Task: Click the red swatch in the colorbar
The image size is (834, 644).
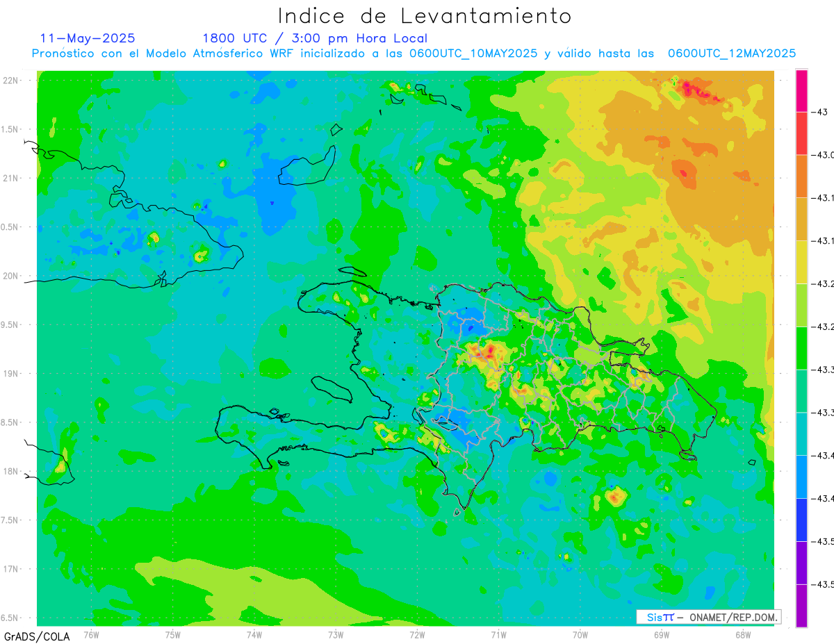Action: [801, 133]
